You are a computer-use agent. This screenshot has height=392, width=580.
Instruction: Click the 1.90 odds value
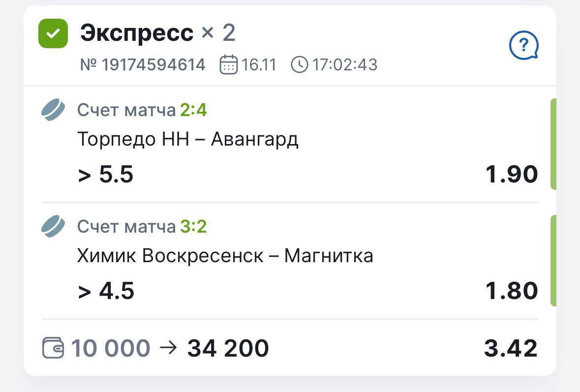pos(511,175)
